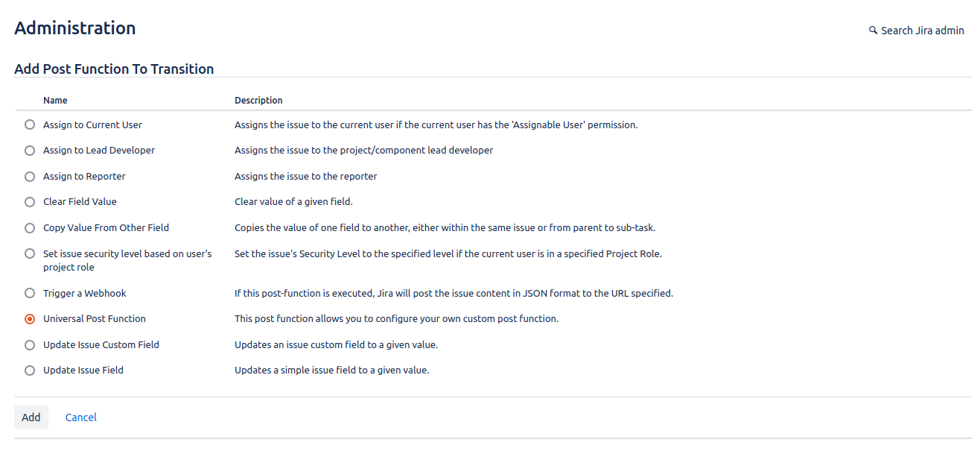Click the Search Jira admin magnifier icon
The height and width of the screenshot is (451, 980).
click(x=873, y=31)
